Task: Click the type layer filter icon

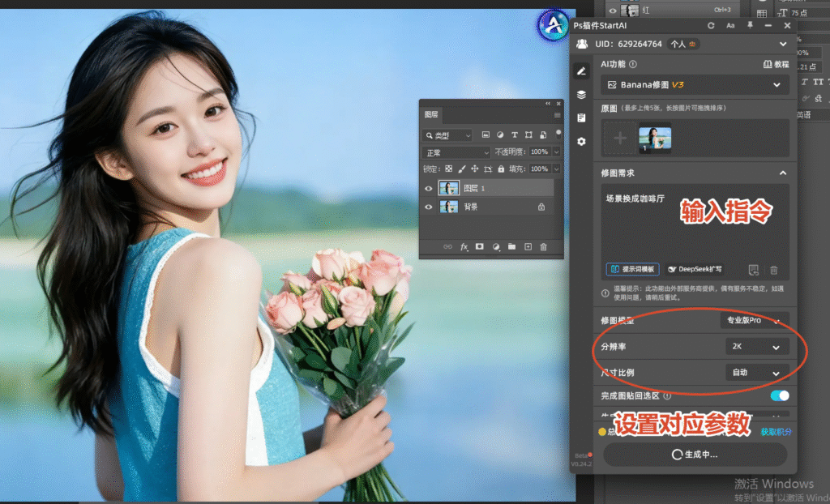Action: (x=514, y=135)
